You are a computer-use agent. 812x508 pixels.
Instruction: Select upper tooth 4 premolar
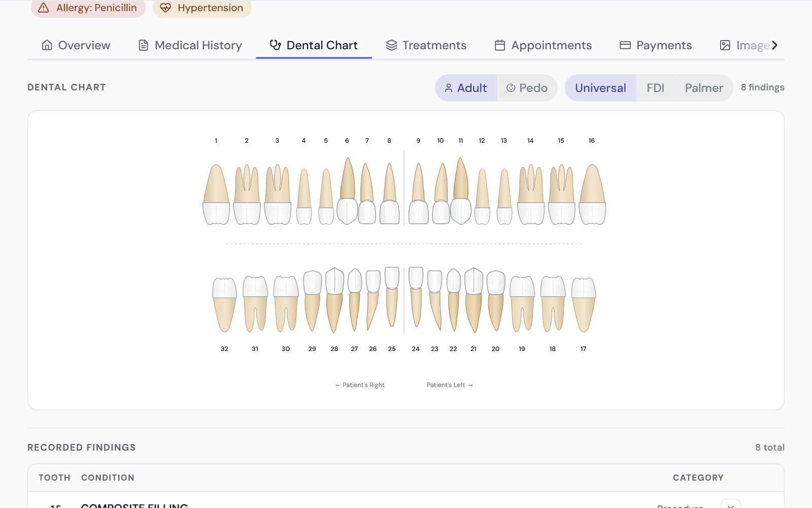(x=304, y=196)
